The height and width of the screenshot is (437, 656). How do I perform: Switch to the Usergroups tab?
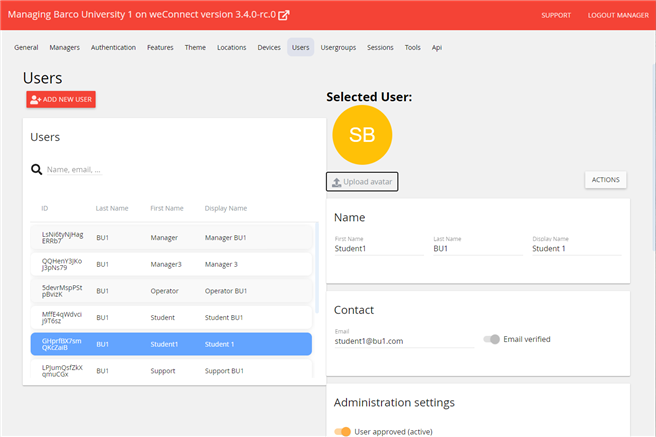point(338,47)
